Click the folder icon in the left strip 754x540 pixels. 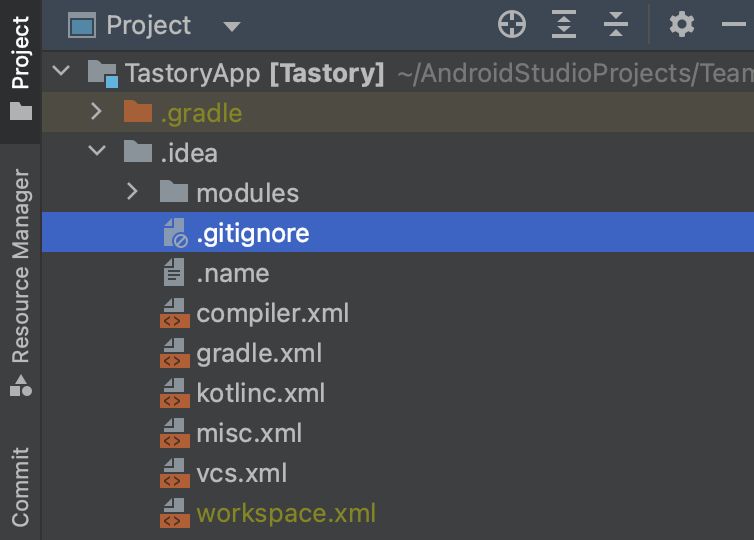click(x=21, y=111)
